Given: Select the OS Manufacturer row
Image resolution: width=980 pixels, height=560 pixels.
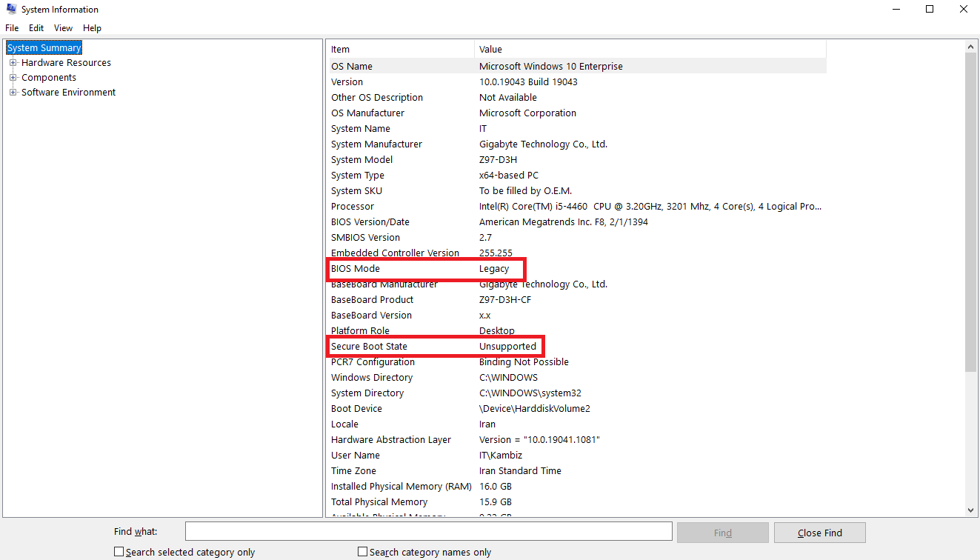Looking at the screenshot, I should [576, 113].
